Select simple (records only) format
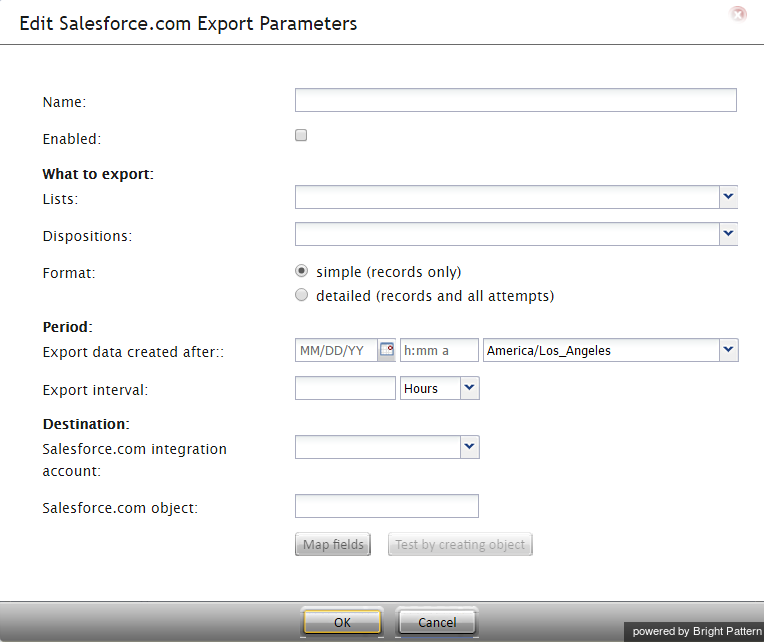This screenshot has height=642, width=764. 302,271
